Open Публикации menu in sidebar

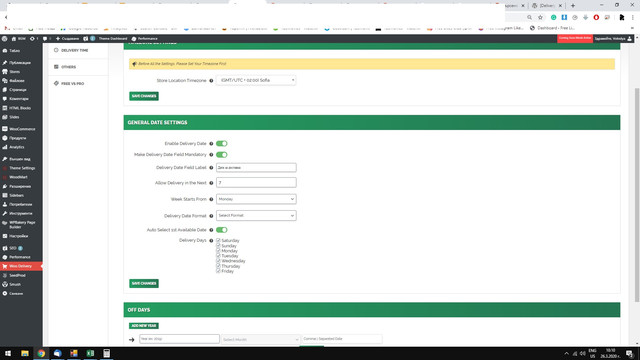pyautogui.click(x=21, y=63)
